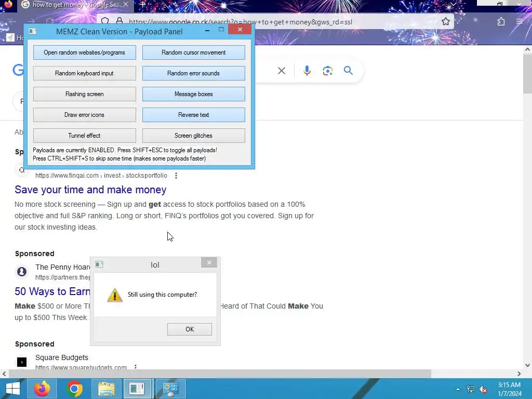Toggle Message boxes payload
Viewport: 532px width, 399px height.
coord(193,94)
